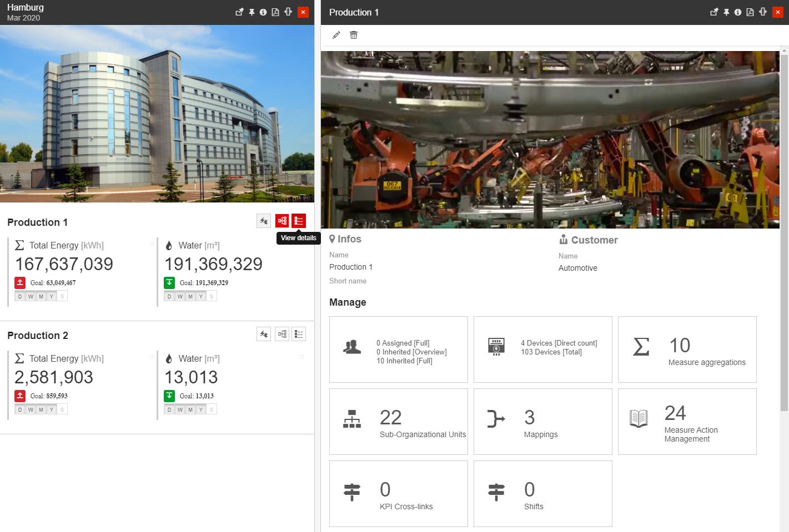Click the trash icon to delete Production 1
Screen dimensions: 789x532
354,35
